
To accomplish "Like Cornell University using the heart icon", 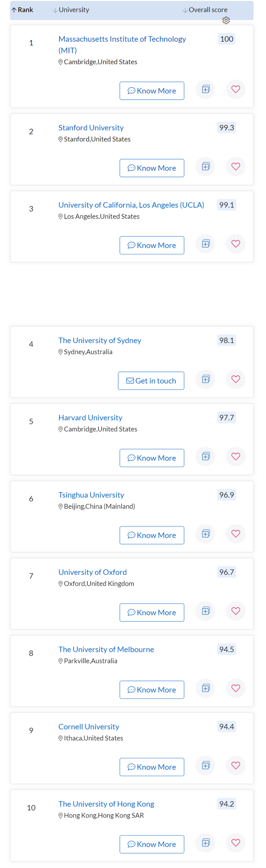I will coord(236,765).
